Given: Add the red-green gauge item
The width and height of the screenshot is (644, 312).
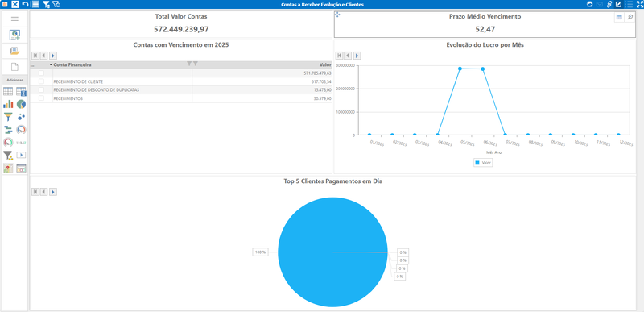Looking at the screenshot, I should (8, 142).
